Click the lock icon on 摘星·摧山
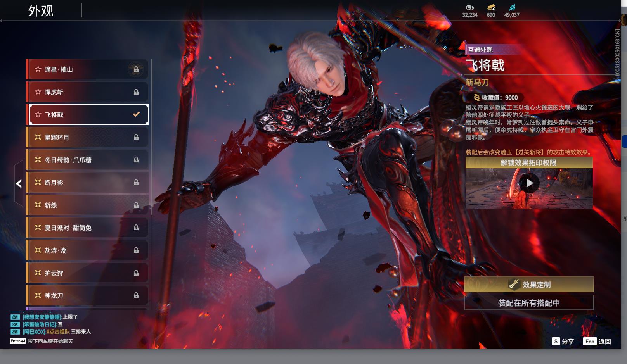The width and height of the screenshot is (627, 364). pyautogui.click(x=136, y=69)
